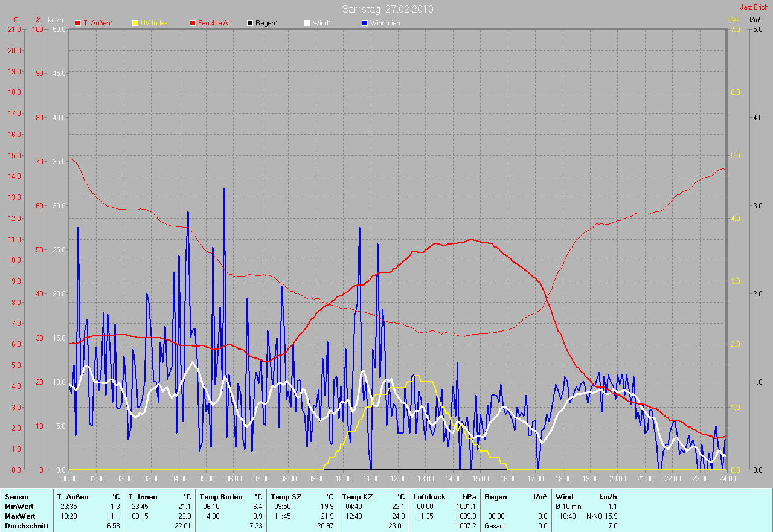Select the Temp KZ average "23.01"

coord(396,526)
